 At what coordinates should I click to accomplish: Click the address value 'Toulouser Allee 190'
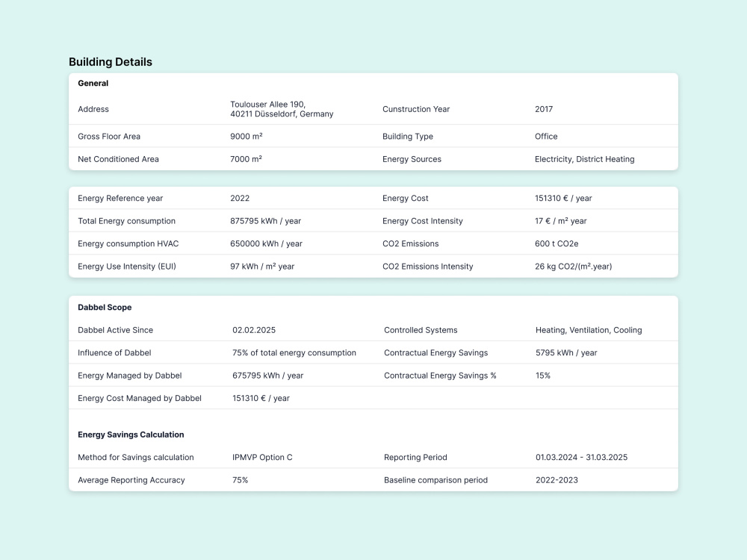[267, 105]
